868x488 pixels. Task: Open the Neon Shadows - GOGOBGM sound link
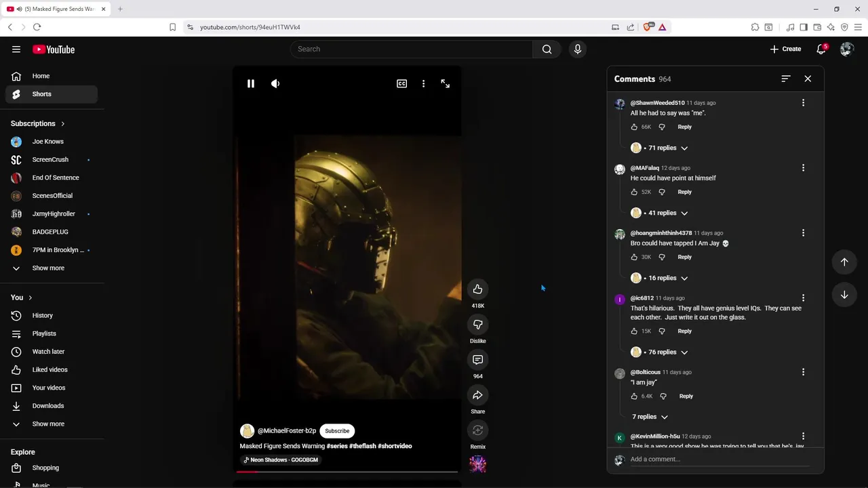click(281, 460)
